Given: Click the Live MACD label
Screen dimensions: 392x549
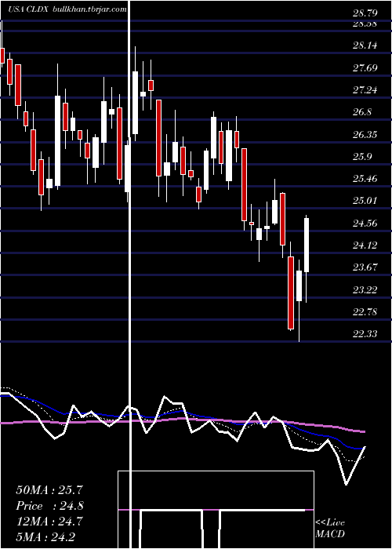Looking at the screenshot, I should [x=330, y=528].
